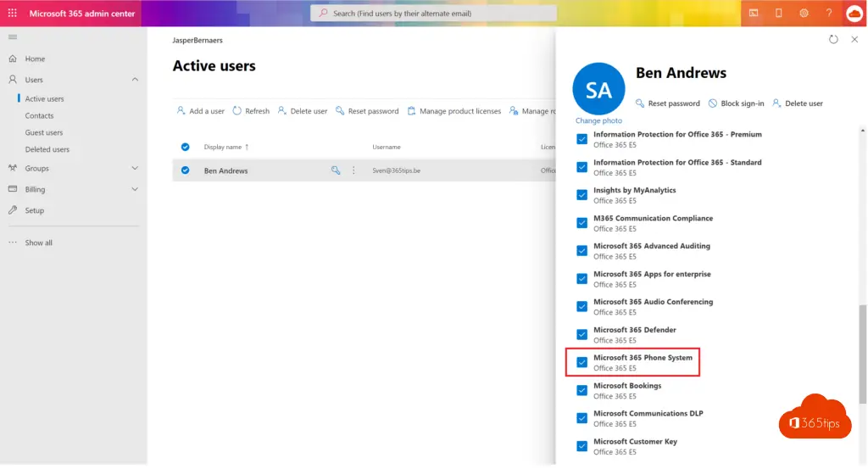Click the Change photo link
The image size is (868, 469).
(x=598, y=121)
